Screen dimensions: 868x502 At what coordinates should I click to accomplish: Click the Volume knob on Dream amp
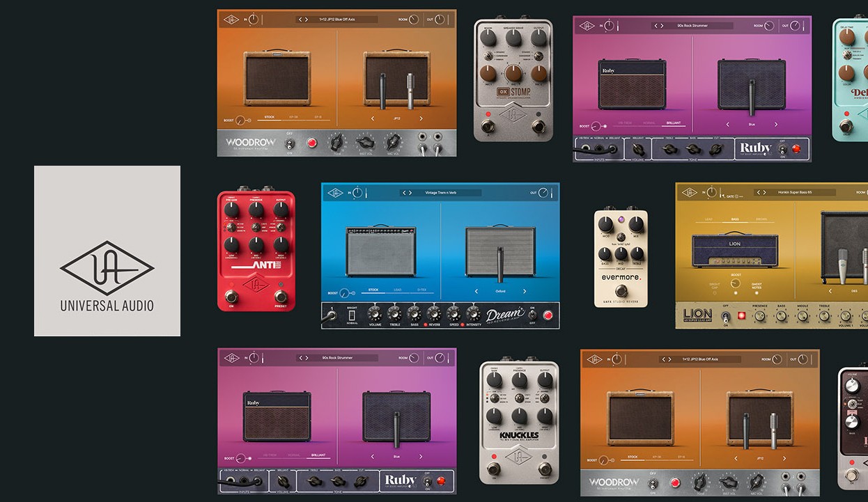click(x=375, y=313)
